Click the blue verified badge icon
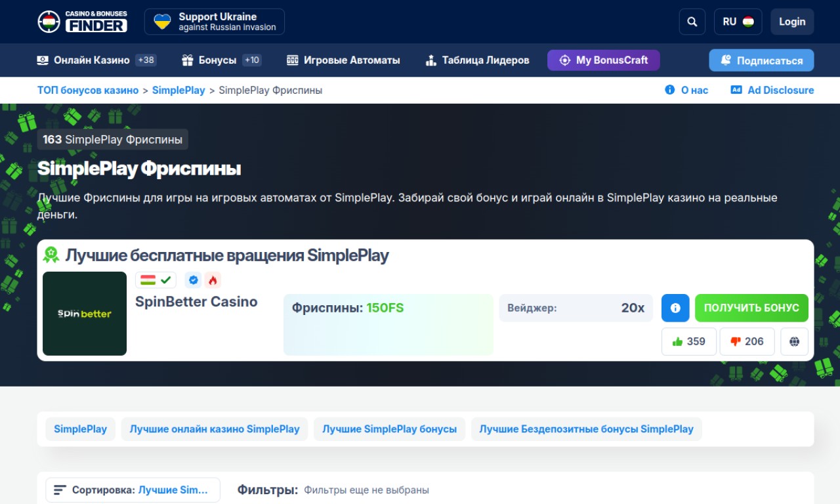Image resolution: width=840 pixels, height=504 pixels. click(193, 280)
